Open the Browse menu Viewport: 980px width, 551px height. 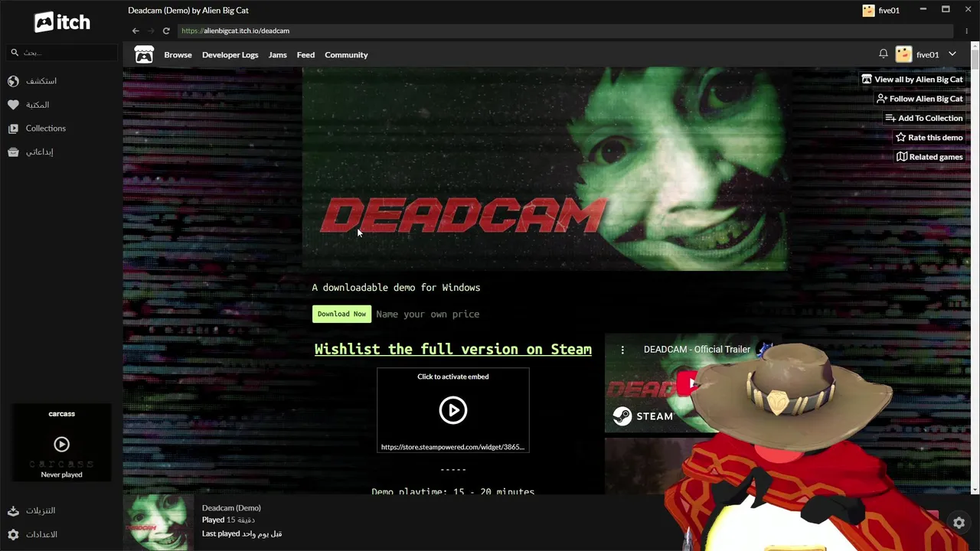(x=178, y=55)
